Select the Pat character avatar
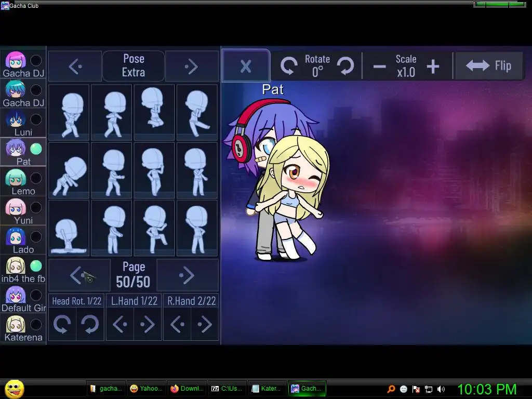This screenshot has width=532, height=399. click(16, 149)
